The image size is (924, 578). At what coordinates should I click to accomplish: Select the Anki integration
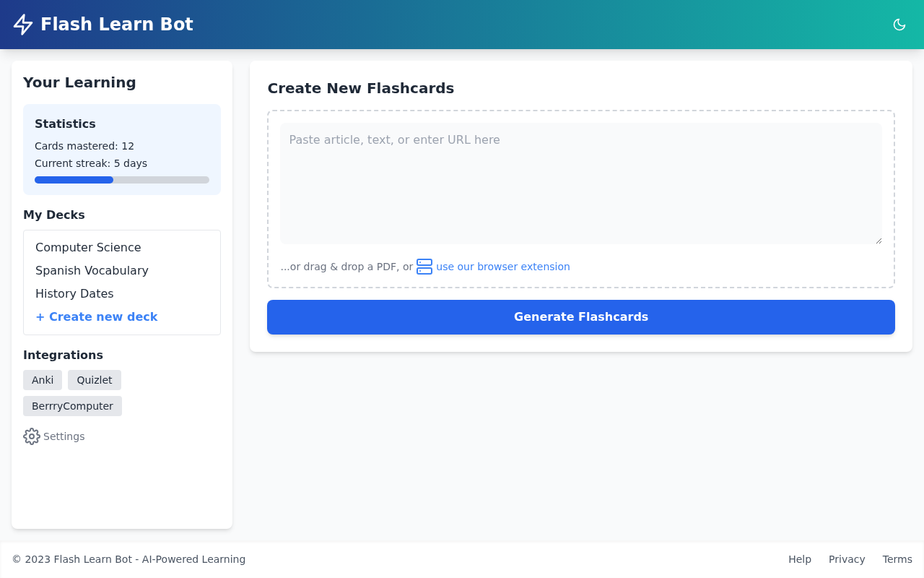[x=42, y=379]
